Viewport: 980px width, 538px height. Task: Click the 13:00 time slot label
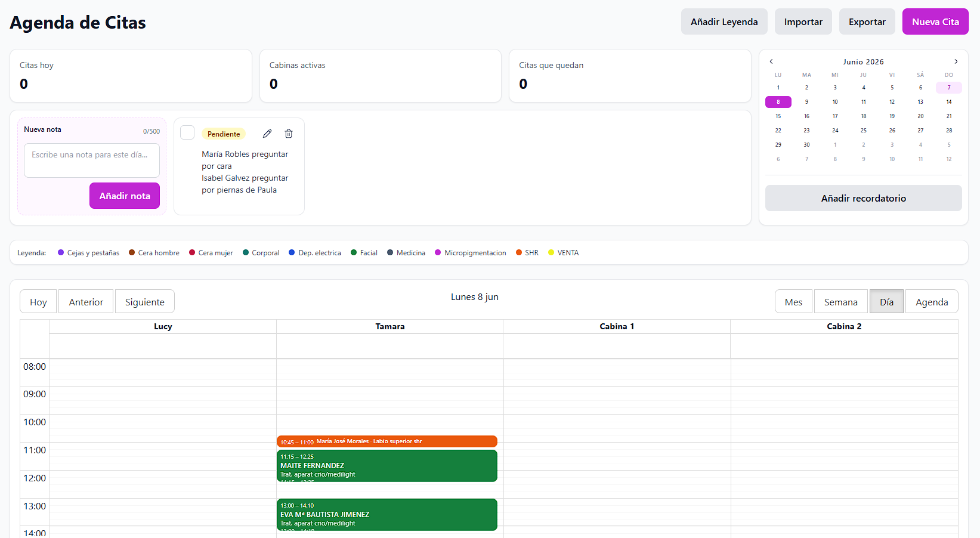[x=35, y=506]
